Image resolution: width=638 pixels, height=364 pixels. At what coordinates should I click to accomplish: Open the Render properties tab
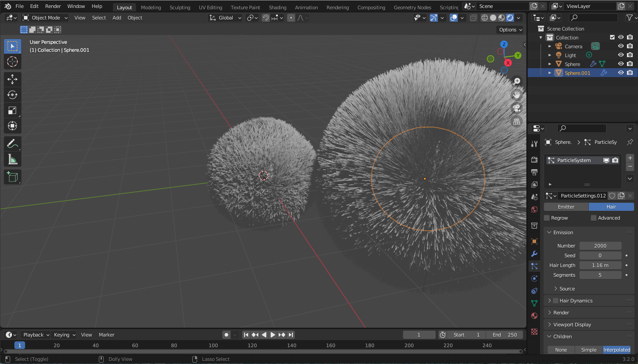point(534,159)
